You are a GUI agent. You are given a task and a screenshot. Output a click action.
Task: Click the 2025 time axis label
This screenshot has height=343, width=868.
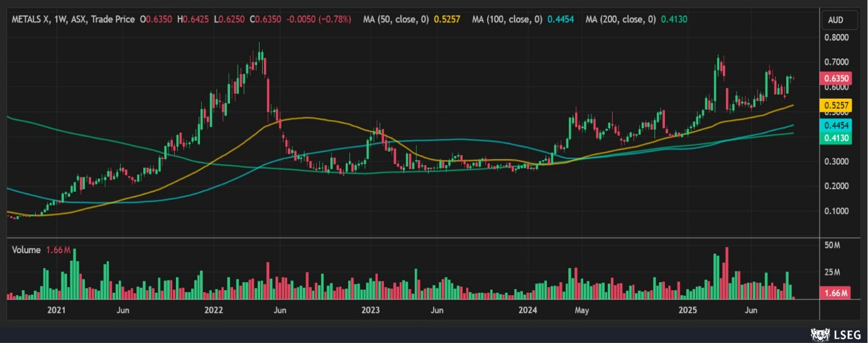tap(688, 310)
